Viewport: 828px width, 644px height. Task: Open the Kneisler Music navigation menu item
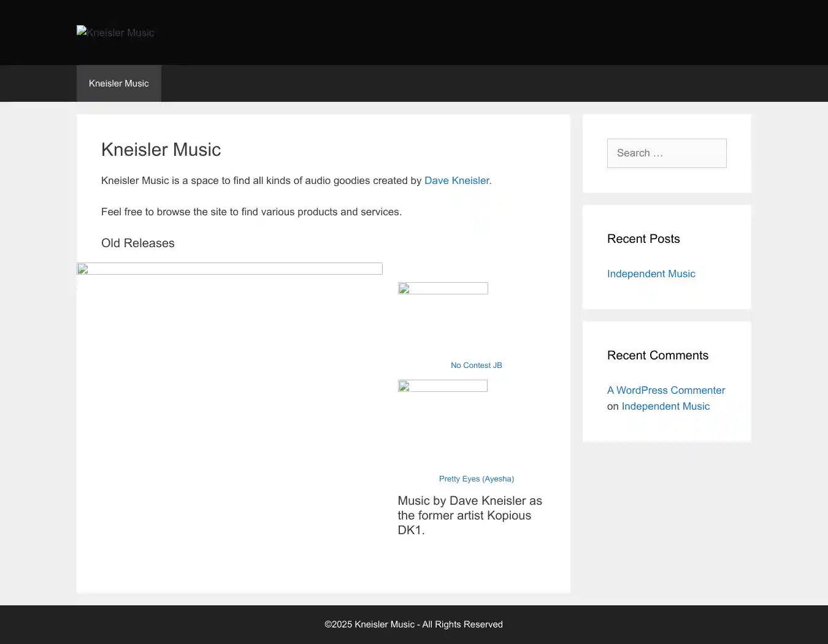[119, 83]
